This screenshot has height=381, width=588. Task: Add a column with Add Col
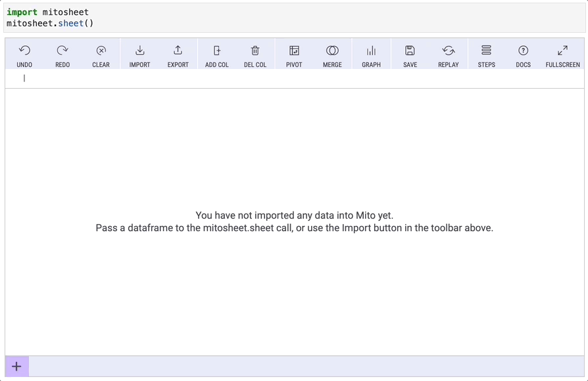[217, 56]
